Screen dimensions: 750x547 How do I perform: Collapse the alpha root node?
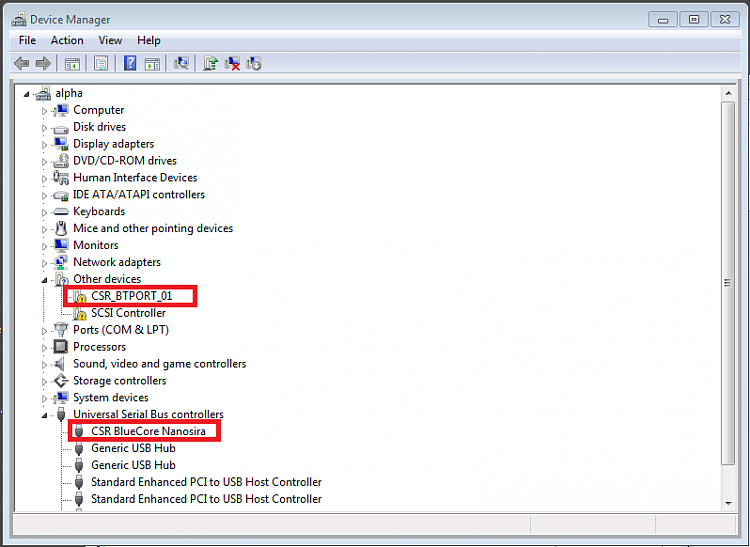click(x=26, y=94)
